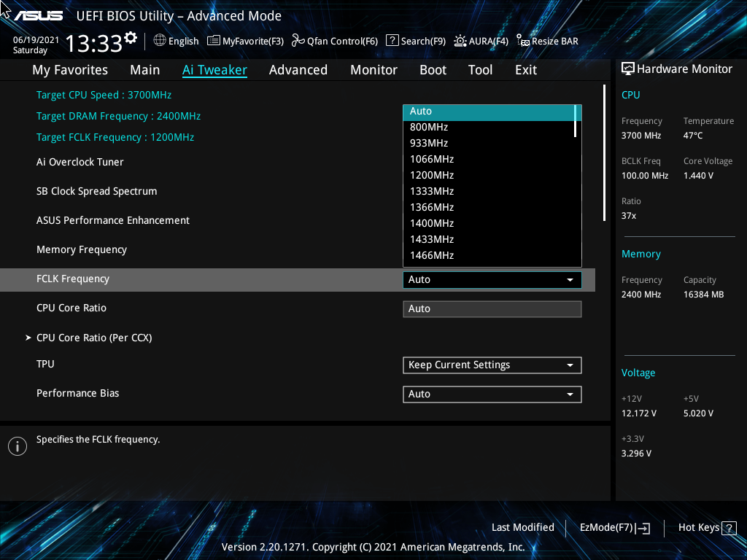Switch to the Advanced tab

point(298,69)
